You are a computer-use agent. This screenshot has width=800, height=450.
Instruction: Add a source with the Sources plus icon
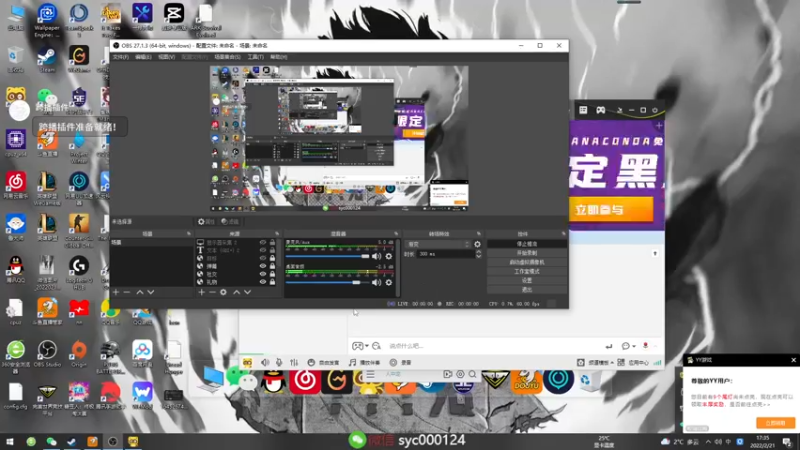(x=202, y=292)
